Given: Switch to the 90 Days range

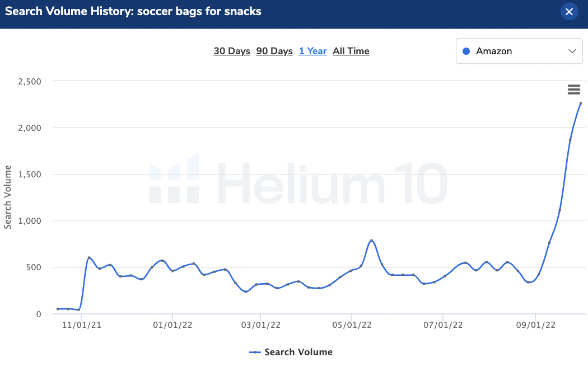Looking at the screenshot, I should (x=274, y=51).
